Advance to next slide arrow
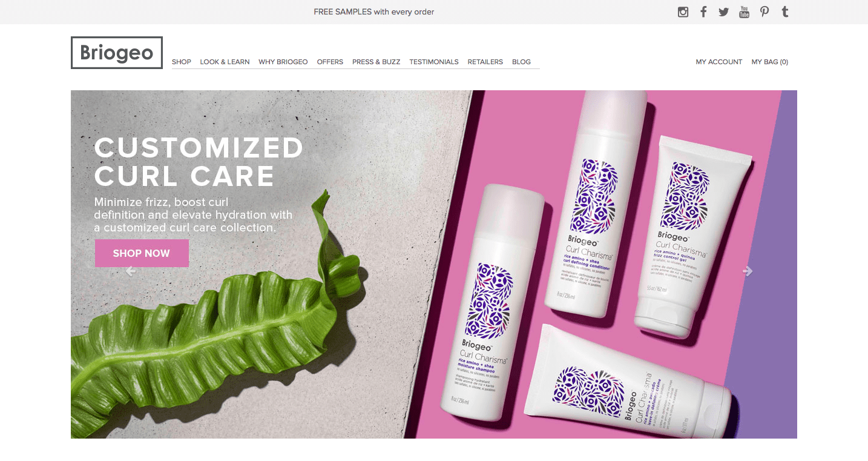Image resolution: width=868 pixels, height=461 pixels. [748, 271]
